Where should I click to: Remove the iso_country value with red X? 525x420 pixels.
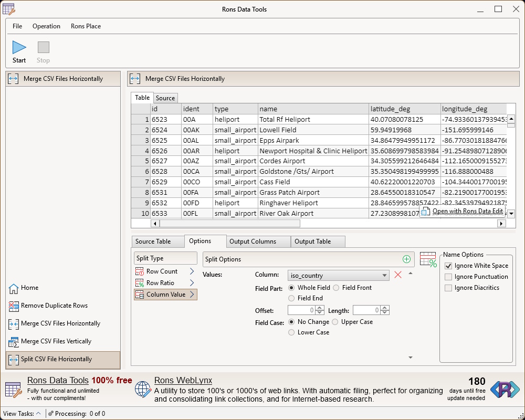pyautogui.click(x=398, y=275)
